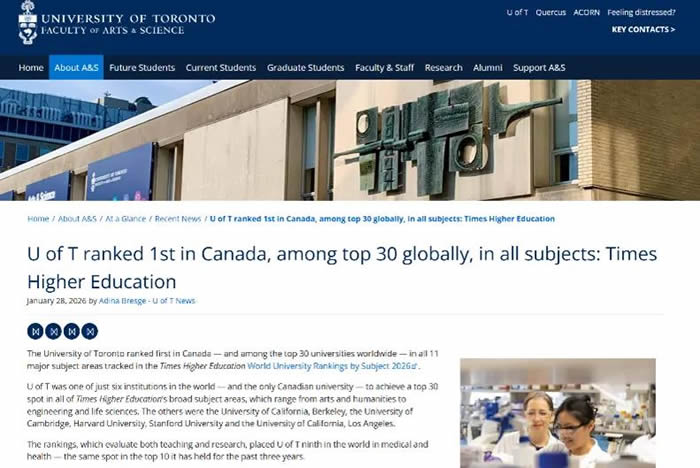Screen dimensions: 700x468
Task: Go to the Future Students menu
Action: [142, 68]
